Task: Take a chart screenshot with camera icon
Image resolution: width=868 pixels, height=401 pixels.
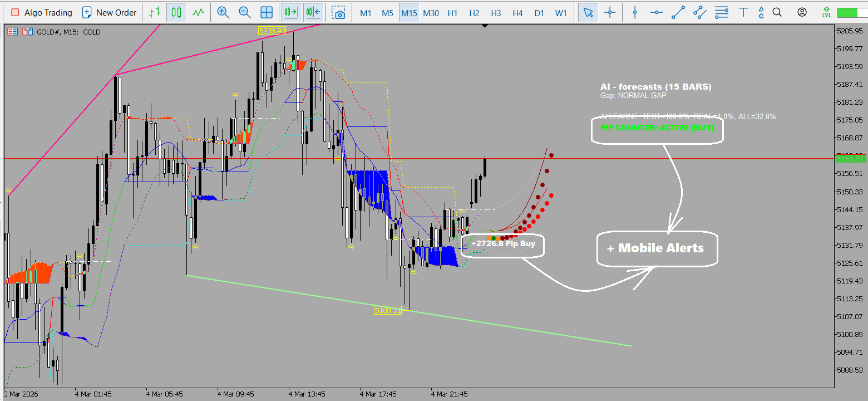Action: (x=338, y=12)
